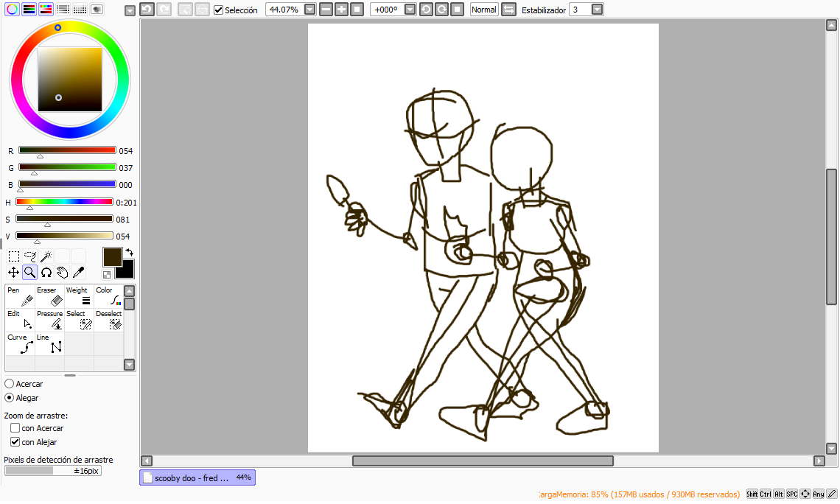Screen dimensions: 840x504
Task: Open the Estabilizador value dropdown
Action: 597,10
